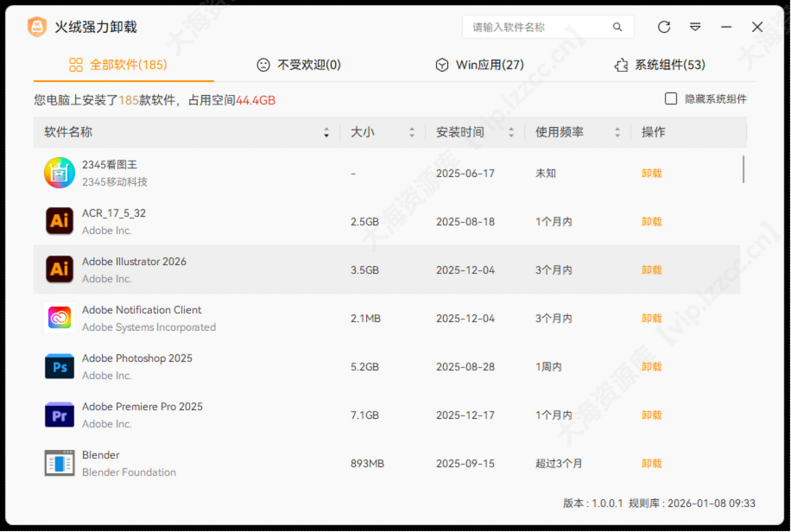
Task: Click install date 2025-09-15
Action: [x=465, y=464]
